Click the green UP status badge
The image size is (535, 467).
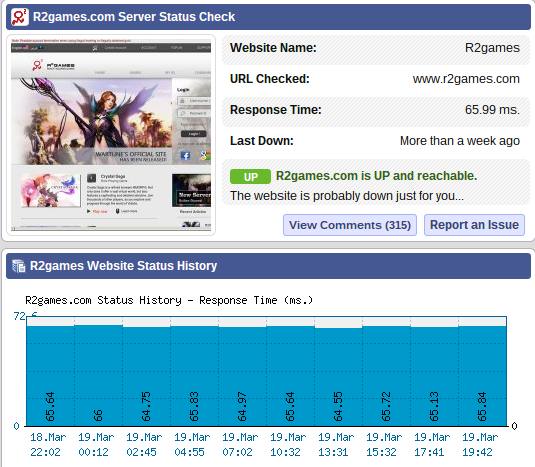(x=250, y=176)
